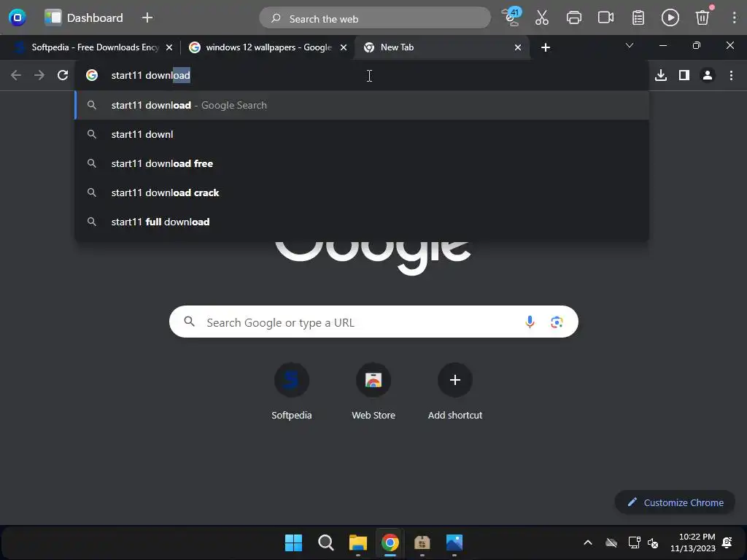Viewport: 747px width, 560px height.
Task: Choose suggestion start11 download free
Action: (362, 163)
